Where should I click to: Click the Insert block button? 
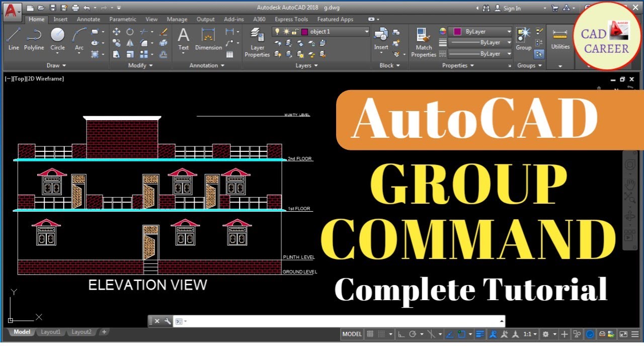coord(381,39)
